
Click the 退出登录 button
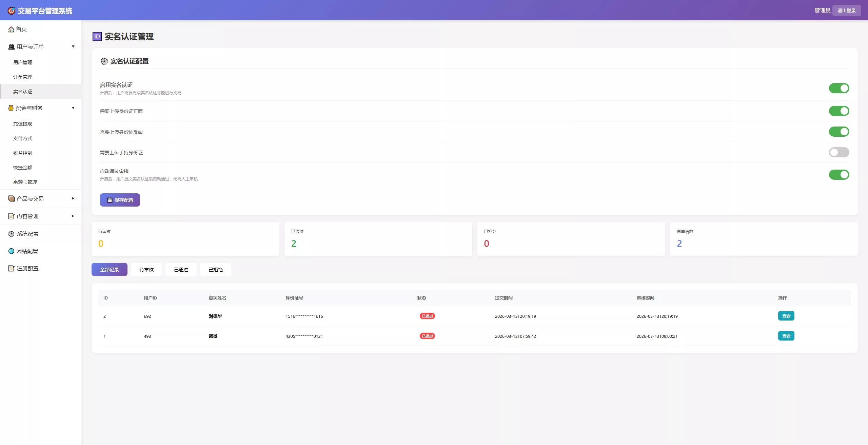click(846, 11)
